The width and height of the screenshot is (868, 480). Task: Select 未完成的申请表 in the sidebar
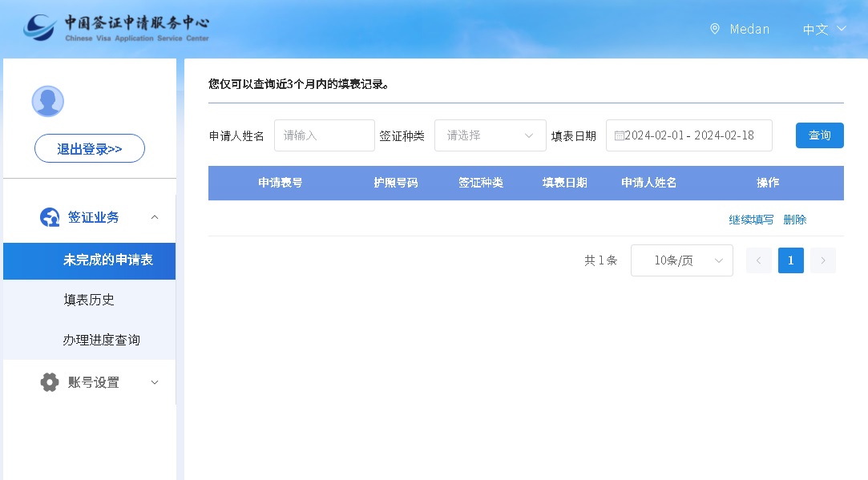[108, 260]
